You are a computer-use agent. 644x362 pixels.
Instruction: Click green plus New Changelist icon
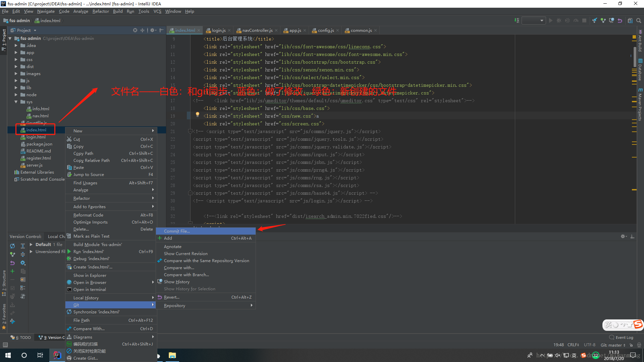pos(12,271)
